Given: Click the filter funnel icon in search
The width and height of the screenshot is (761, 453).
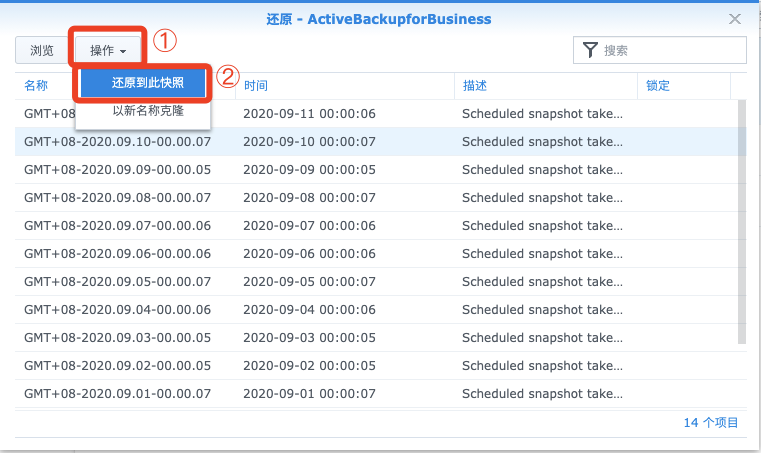Looking at the screenshot, I should [x=590, y=50].
